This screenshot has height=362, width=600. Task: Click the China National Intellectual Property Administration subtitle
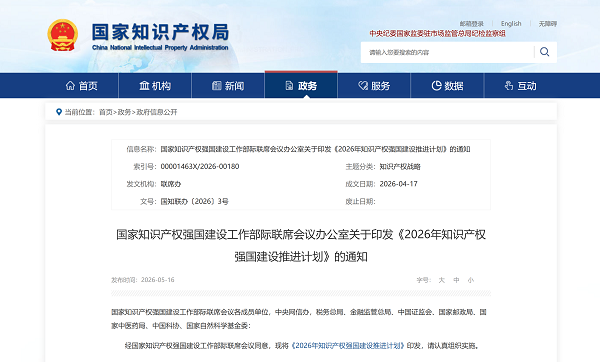[x=160, y=47]
